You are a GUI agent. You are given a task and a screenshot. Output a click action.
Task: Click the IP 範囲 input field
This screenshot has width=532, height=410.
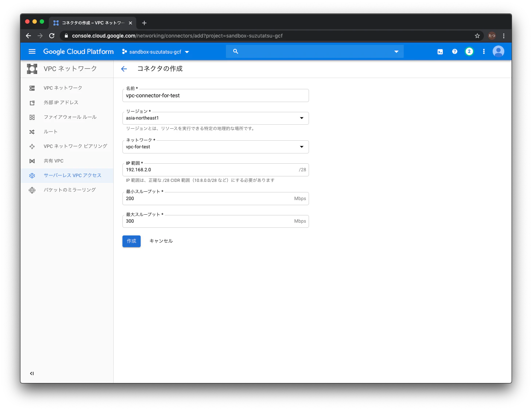coord(216,170)
